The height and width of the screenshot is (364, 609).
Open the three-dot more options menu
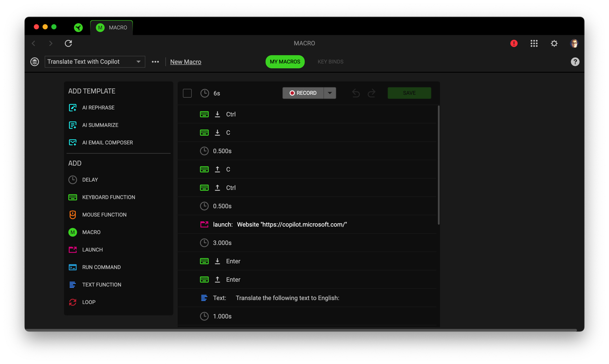coord(155,62)
